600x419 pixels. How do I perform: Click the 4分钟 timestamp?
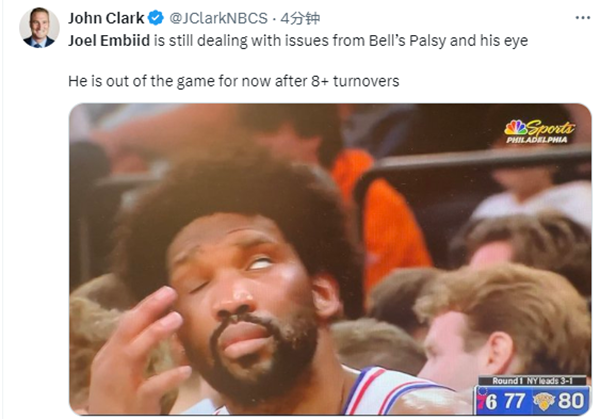[300, 18]
